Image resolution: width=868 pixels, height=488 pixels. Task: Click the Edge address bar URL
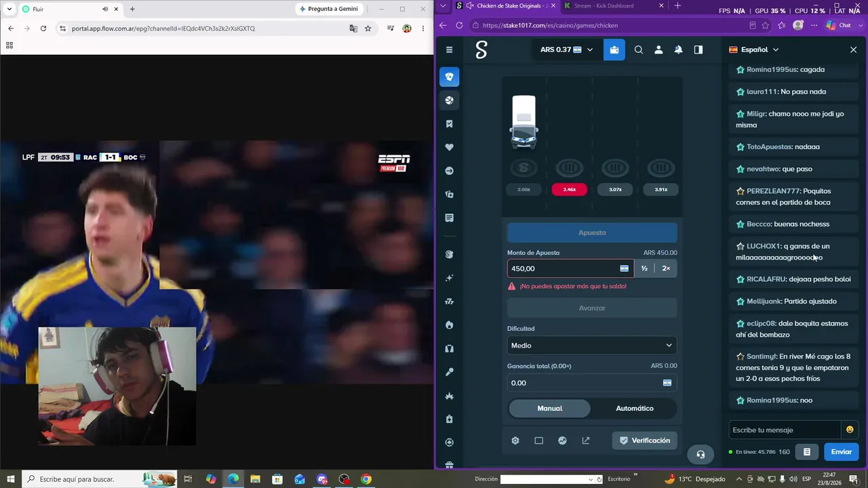pyautogui.click(x=550, y=25)
